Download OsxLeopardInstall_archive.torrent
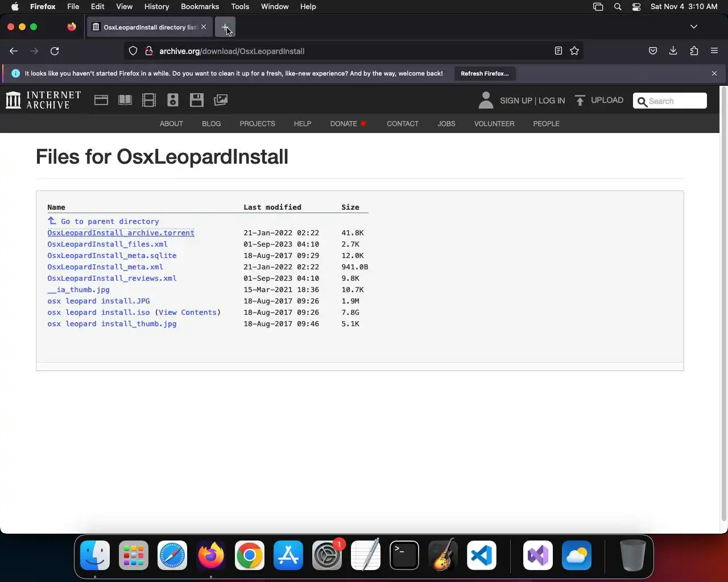The image size is (728, 582). pos(121,232)
